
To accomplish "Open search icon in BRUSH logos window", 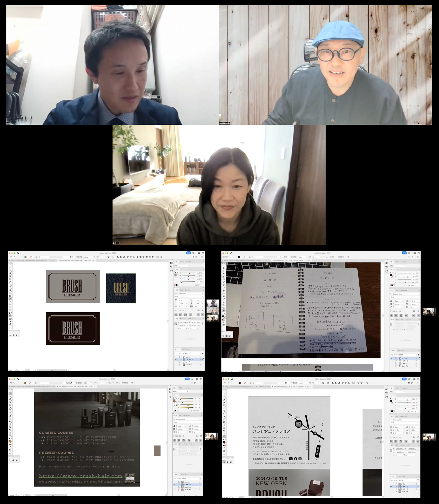I will [193, 253].
